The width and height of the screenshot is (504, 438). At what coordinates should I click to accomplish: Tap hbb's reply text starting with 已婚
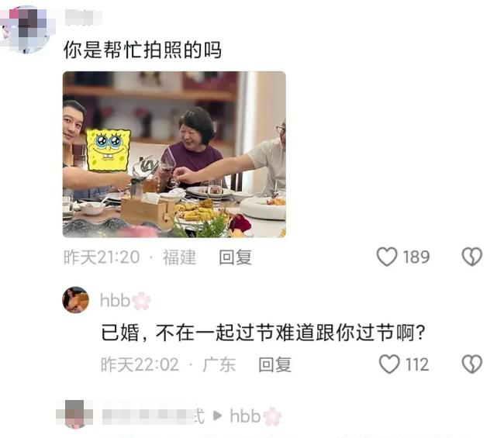[x=264, y=333]
